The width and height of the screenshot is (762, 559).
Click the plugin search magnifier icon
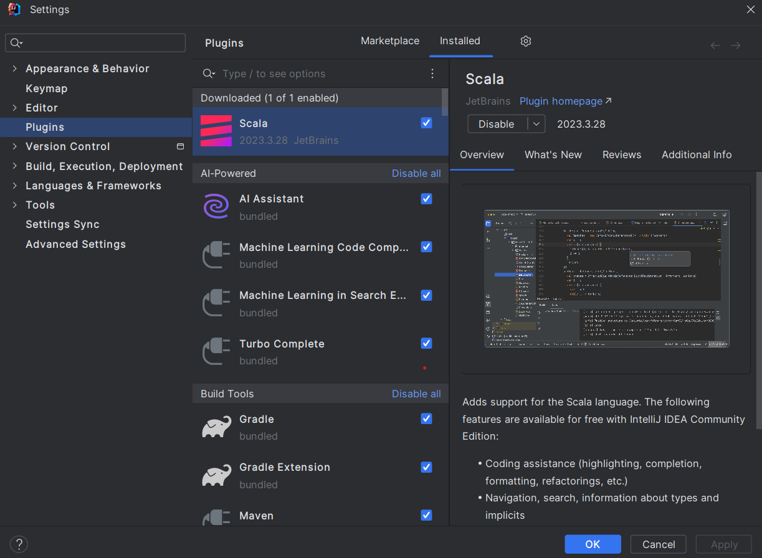click(208, 73)
